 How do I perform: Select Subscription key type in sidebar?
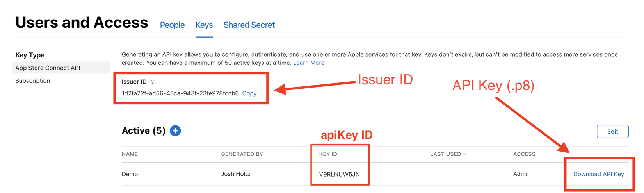click(33, 81)
